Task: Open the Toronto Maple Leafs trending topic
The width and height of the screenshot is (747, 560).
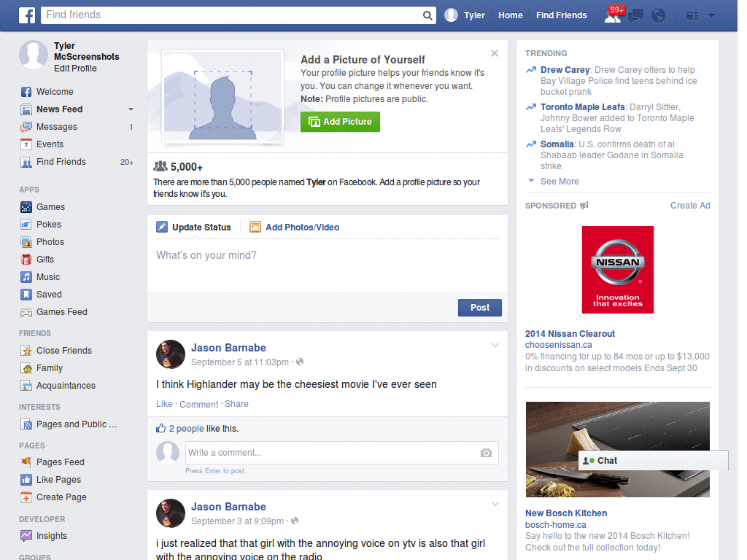Action: (582, 107)
